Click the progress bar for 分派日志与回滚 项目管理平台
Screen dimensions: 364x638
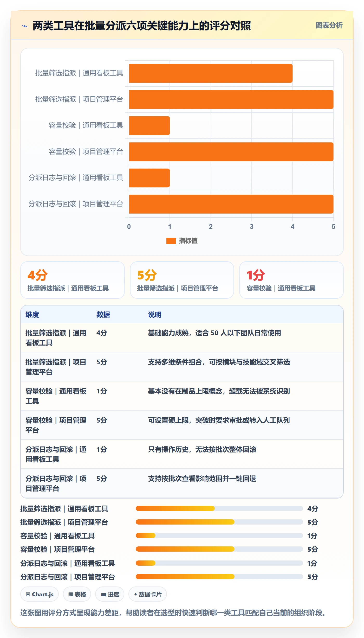click(x=219, y=577)
